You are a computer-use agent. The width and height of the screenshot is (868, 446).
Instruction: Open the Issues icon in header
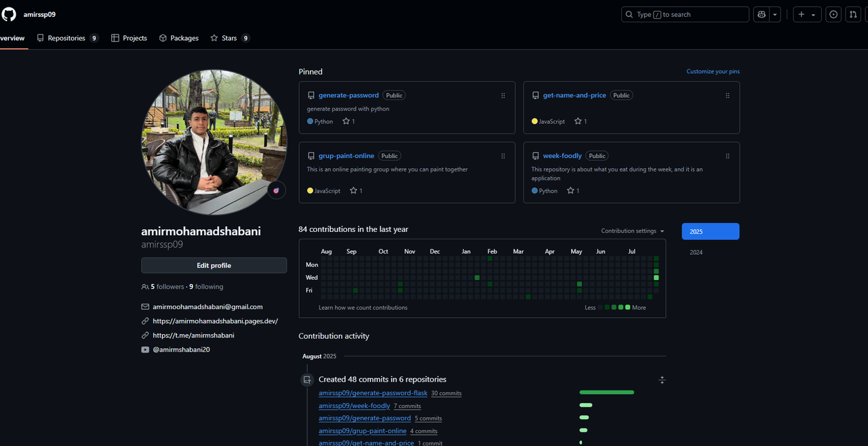(x=834, y=14)
